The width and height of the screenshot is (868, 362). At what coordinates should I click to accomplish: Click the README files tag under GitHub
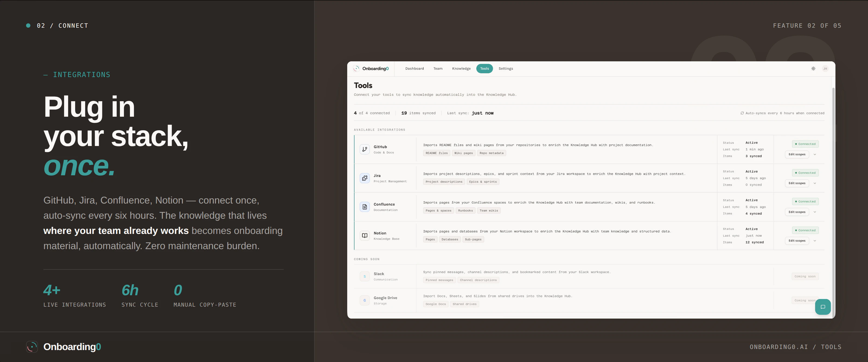click(437, 153)
